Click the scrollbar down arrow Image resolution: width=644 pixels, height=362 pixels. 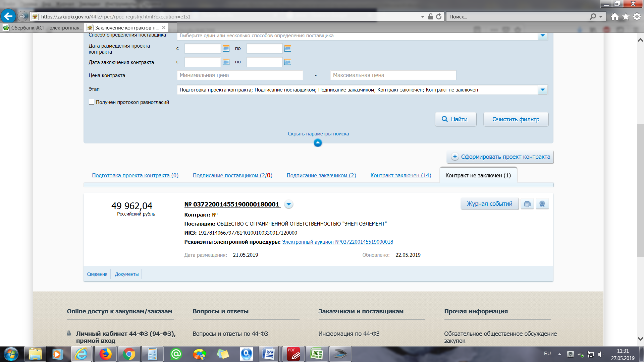click(640, 339)
